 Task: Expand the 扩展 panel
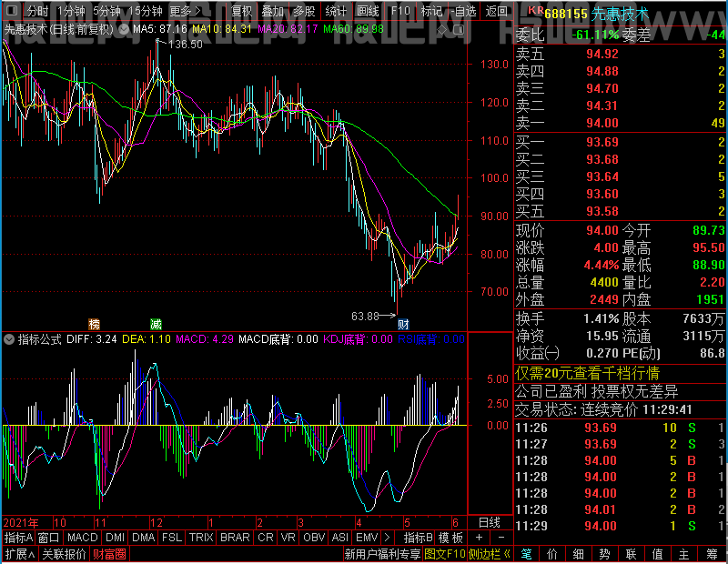pos(20,554)
